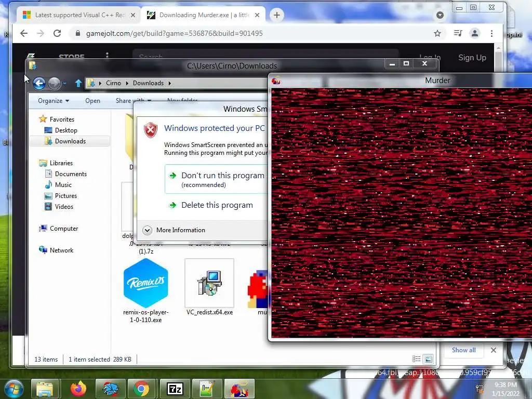Choose Don't run this program
This screenshot has height=399, width=532.
[x=217, y=179]
